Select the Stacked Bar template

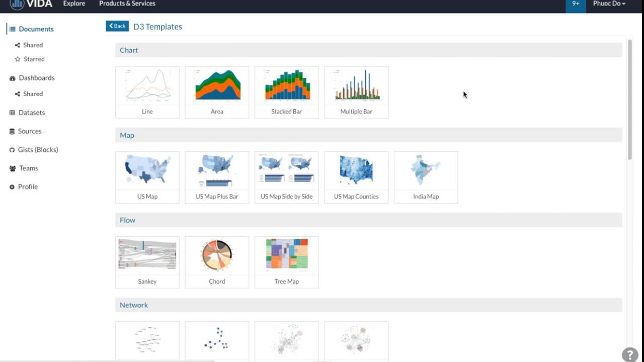(287, 93)
